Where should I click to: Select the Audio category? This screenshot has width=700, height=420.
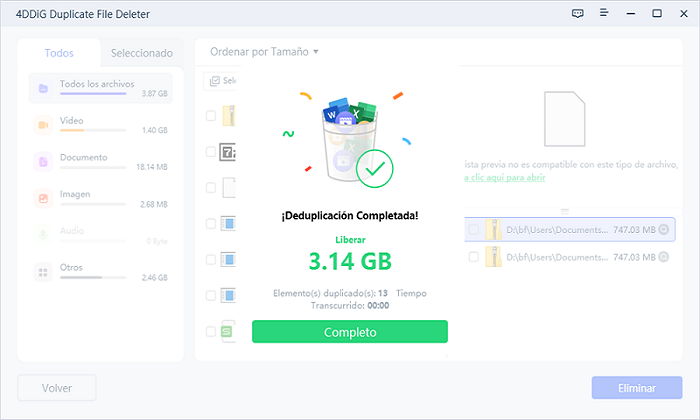coord(100,235)
